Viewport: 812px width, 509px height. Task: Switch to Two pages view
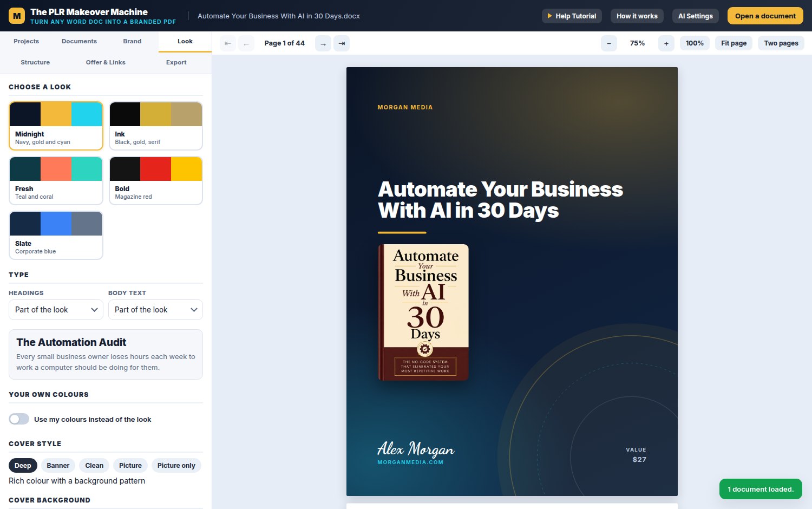[781, 43]
